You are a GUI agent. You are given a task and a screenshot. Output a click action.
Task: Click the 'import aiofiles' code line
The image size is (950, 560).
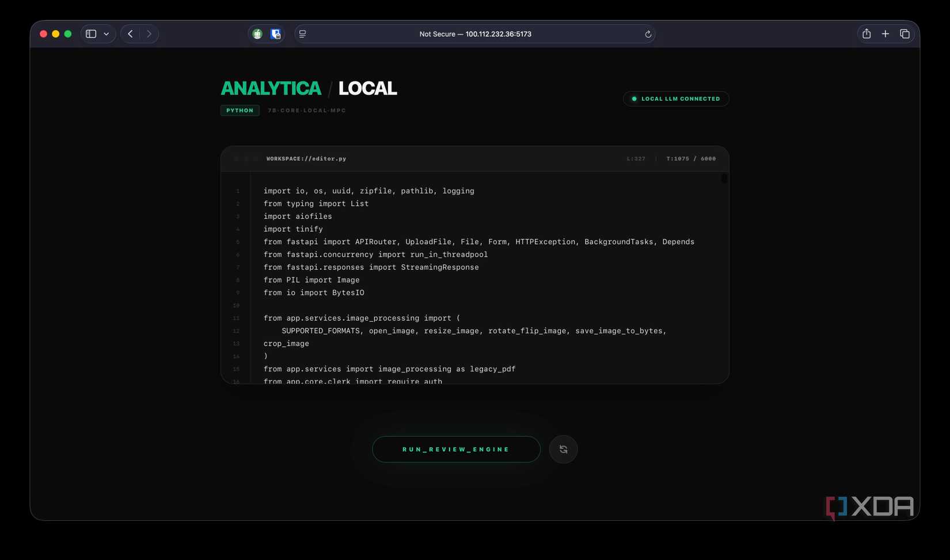[298, 216]
